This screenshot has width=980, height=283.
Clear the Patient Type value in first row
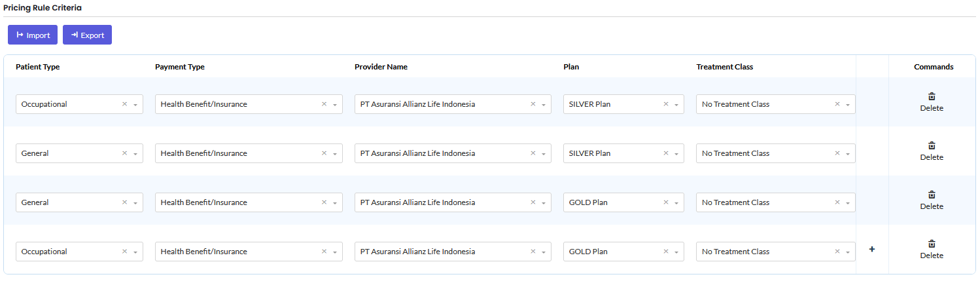pos(124,104)
